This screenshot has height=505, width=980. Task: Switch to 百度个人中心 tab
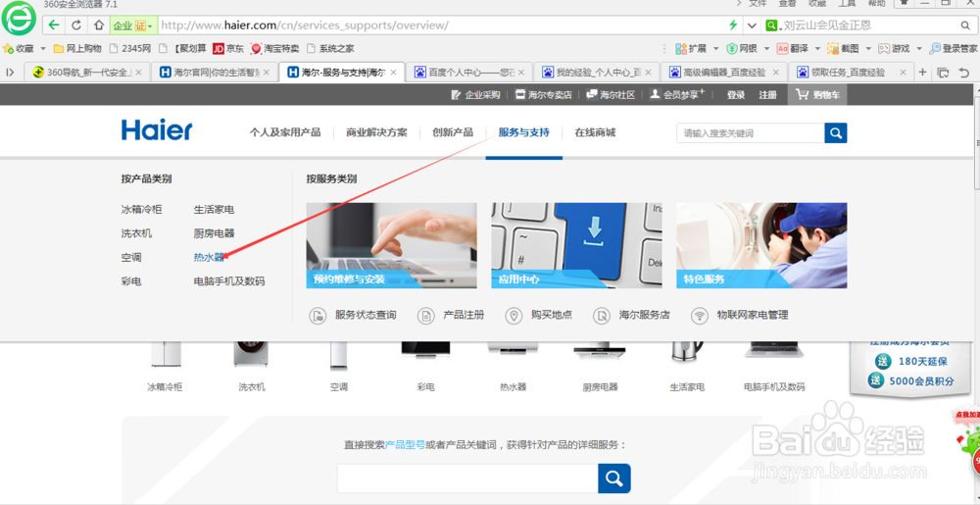469,72
